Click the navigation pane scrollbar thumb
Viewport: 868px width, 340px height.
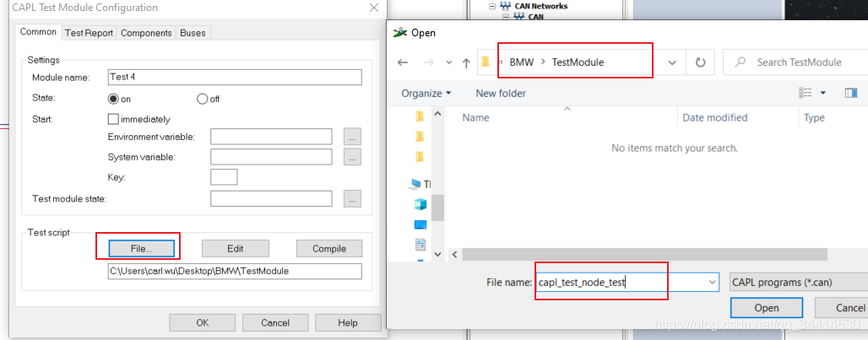[x=437, y=207]
